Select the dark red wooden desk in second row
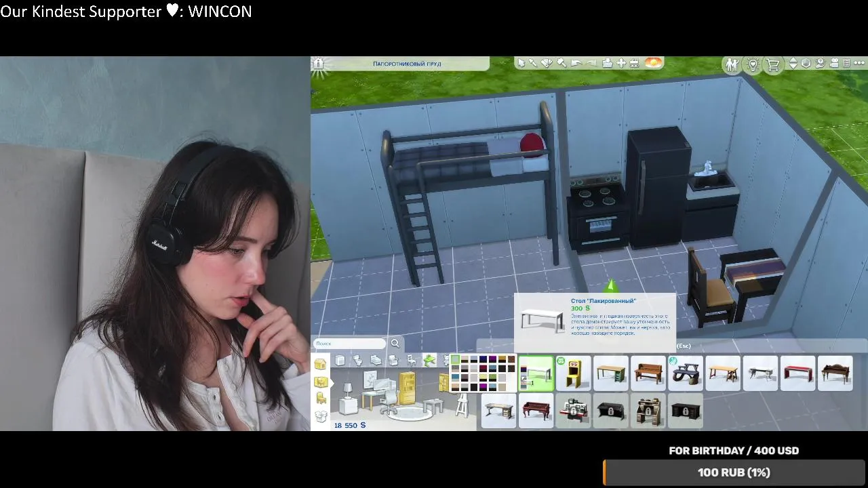This screenshot has height=488, width=868. pyautogui.click(x=536, y=411)
